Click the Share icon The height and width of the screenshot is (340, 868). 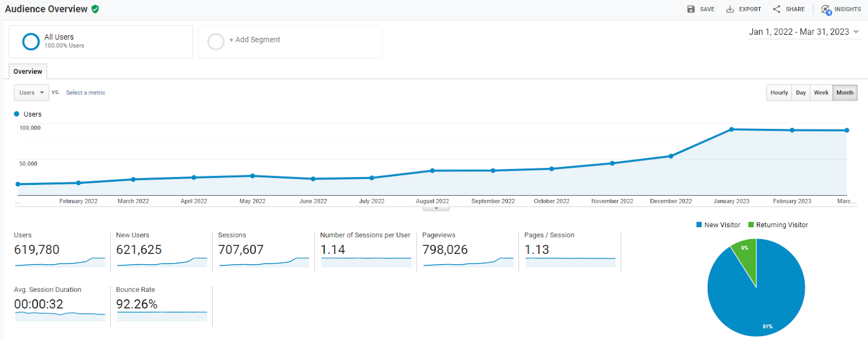pyautogui.click(x=777, y=9)
